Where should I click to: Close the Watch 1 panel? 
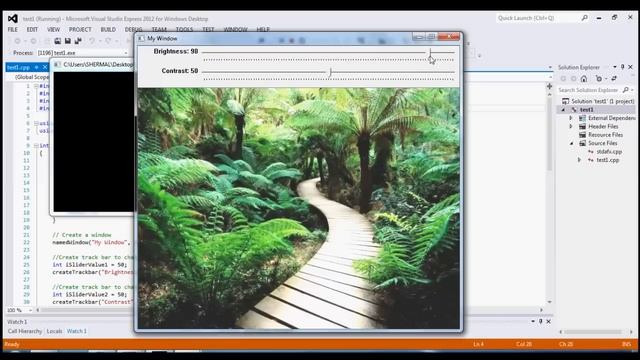(548, 321)
